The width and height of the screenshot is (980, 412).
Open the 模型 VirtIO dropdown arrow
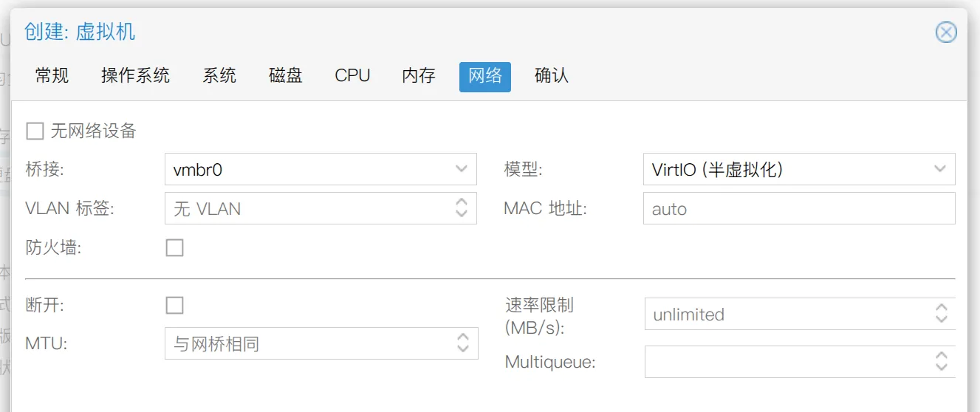tap(940, 169)
